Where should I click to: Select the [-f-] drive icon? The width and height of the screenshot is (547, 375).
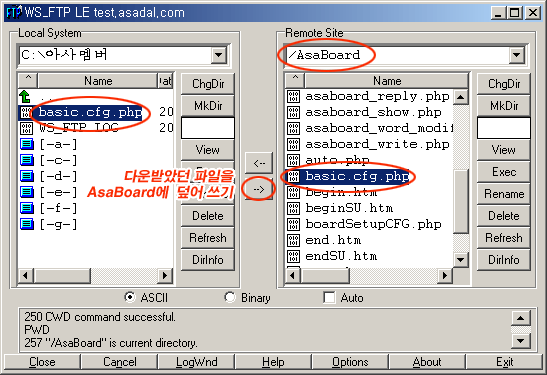coord(27,208)
